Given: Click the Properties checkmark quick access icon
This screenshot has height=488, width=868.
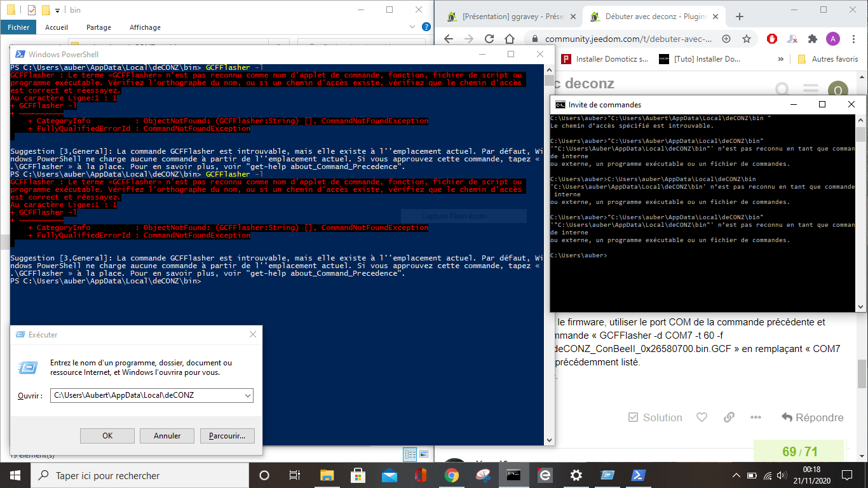Looking at the screenshot, I should pos(32,10).
